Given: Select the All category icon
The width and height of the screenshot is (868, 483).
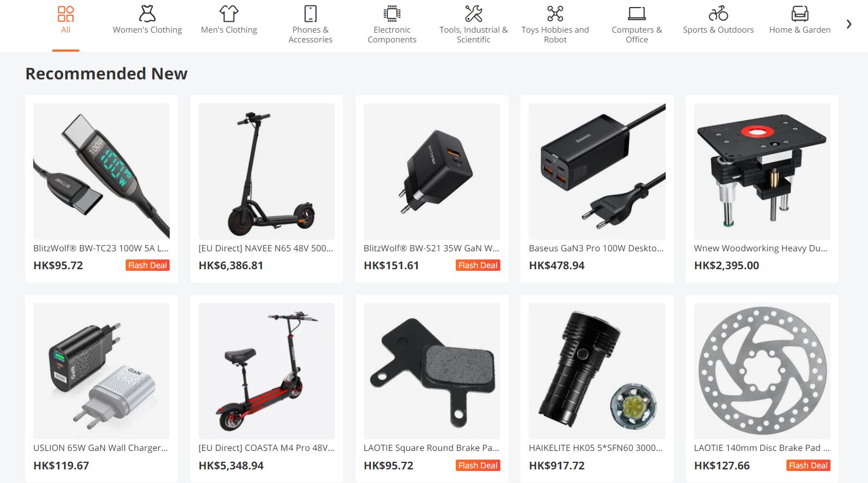Looking at the screenshot, I should pos(66,14).
